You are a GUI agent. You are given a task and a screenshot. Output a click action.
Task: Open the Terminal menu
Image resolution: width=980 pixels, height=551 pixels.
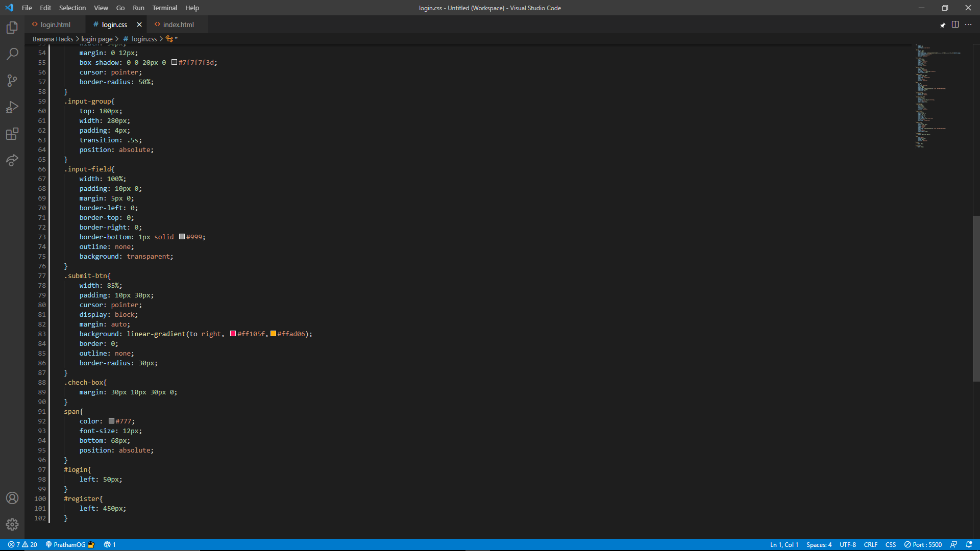coord(164,8)
